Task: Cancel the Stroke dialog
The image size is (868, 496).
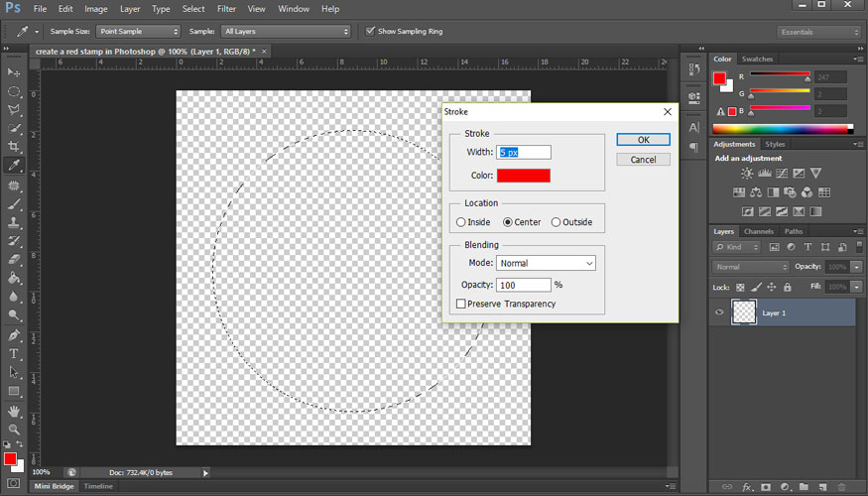Action: click(x=643, y=159)
